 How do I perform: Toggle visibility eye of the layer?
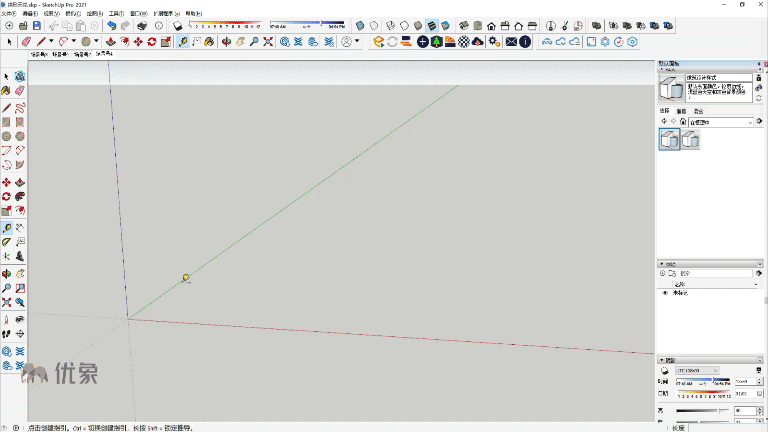pyautogui.click(x=664, y=293)
